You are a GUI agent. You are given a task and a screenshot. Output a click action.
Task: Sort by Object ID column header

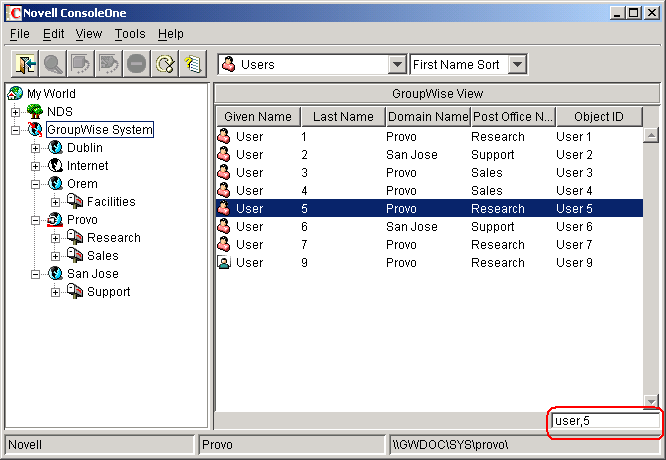(x=599, y=116)
